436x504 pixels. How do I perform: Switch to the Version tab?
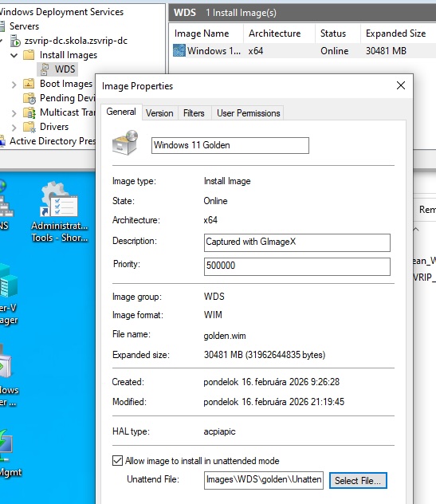click(159, 113)
